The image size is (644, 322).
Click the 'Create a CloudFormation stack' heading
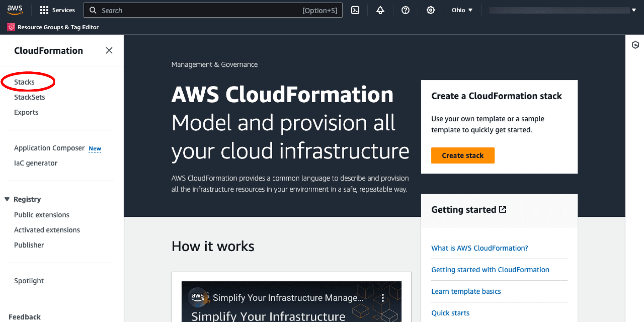pyautogui.click(x=497, y=96)
